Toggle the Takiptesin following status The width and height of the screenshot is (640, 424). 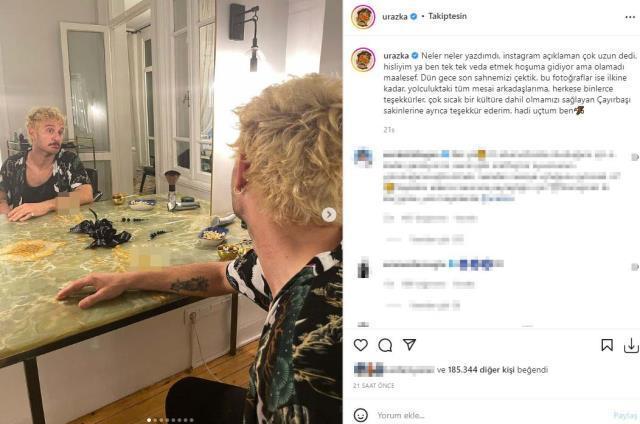(447, 16)
